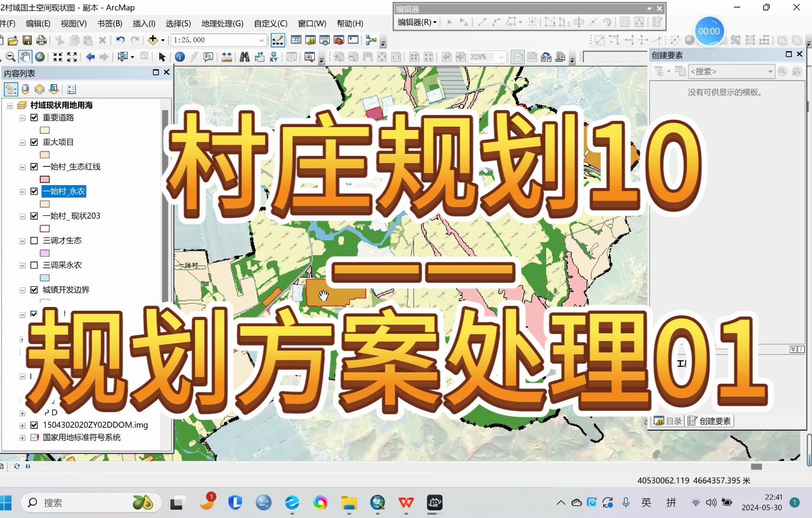Viewport: 812px width, 518px height.
Task: Open the 地理处理(G) menu
Action: pos(222,24)
